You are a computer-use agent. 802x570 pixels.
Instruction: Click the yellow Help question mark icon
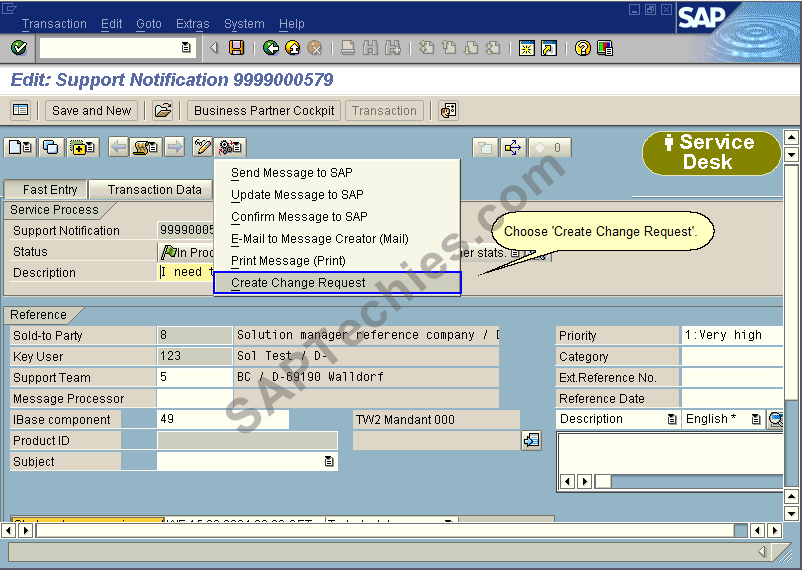click(583, 48)
